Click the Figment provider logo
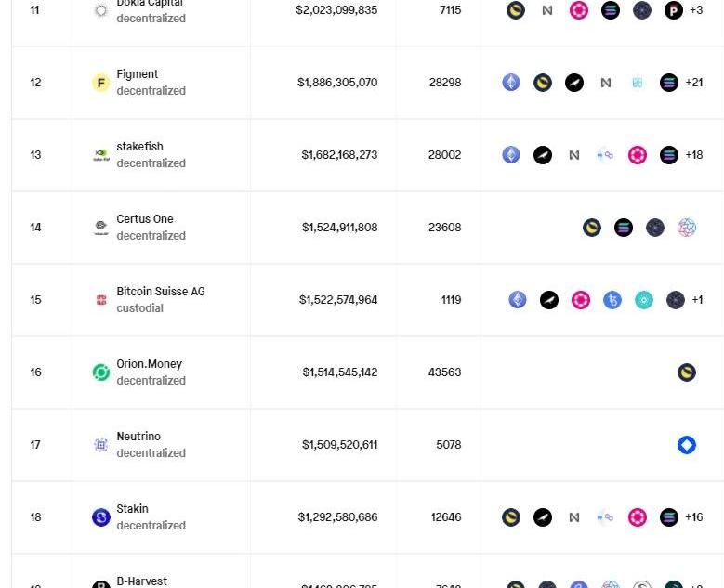The width and height of the screenshot is (724, 588). pos(101,83)
